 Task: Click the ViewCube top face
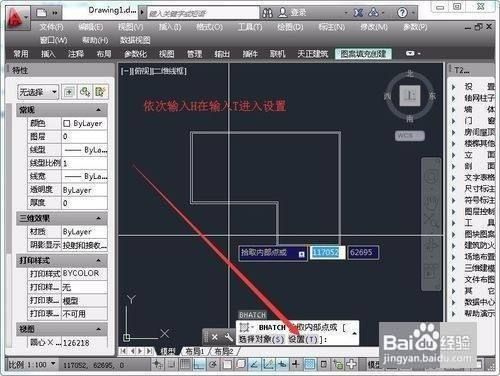point(410,96)
